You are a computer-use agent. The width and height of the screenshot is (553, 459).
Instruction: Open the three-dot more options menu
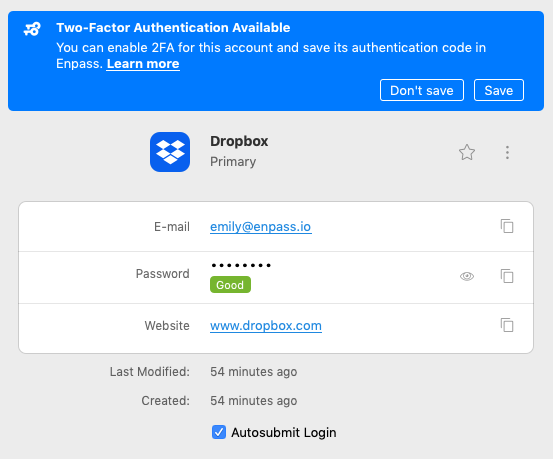507,152
